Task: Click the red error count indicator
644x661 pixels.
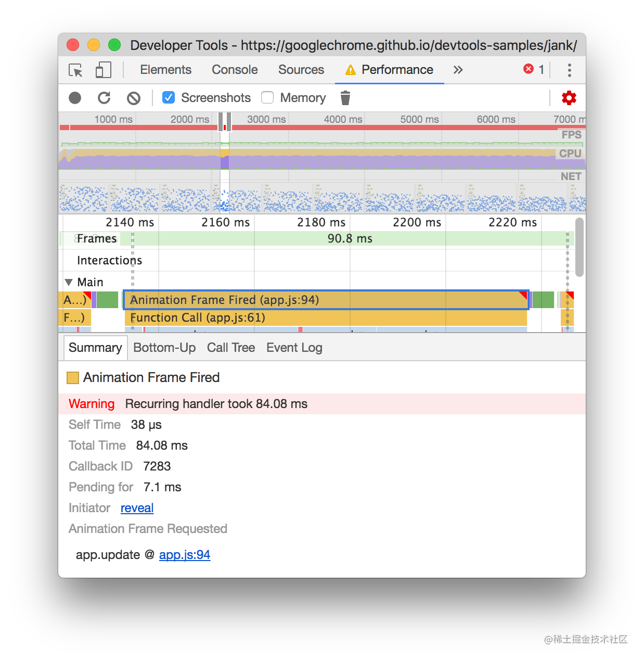Action: [x=534, y=69]
